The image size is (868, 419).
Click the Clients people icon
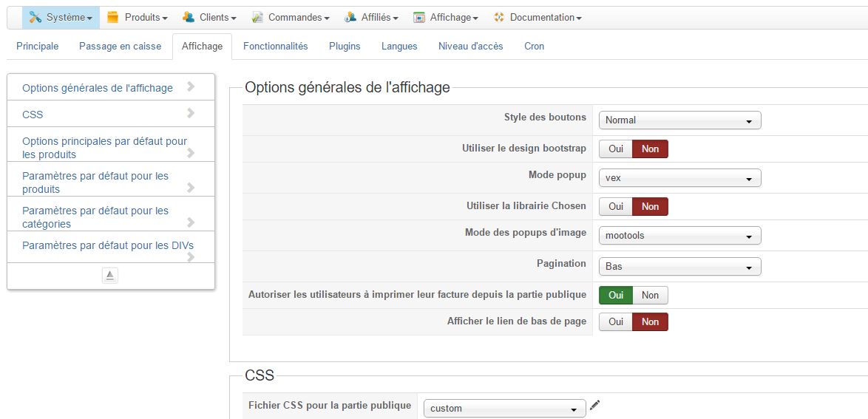[189, 17]
